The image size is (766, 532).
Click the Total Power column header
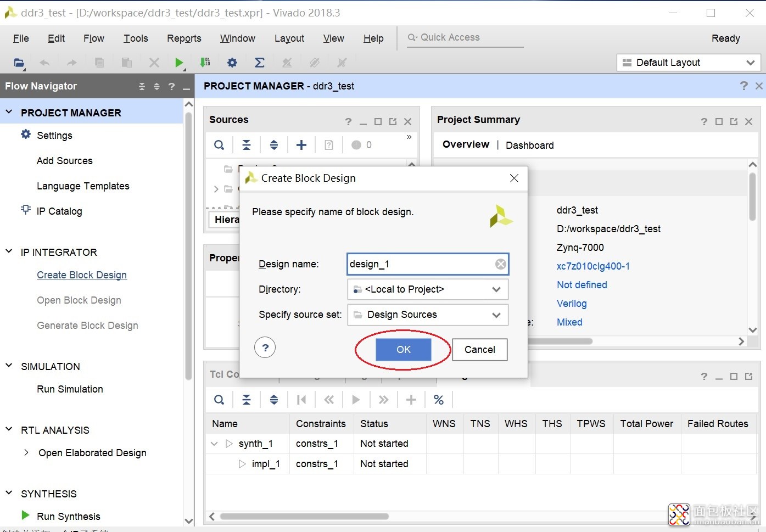click(x=647, y=424)
